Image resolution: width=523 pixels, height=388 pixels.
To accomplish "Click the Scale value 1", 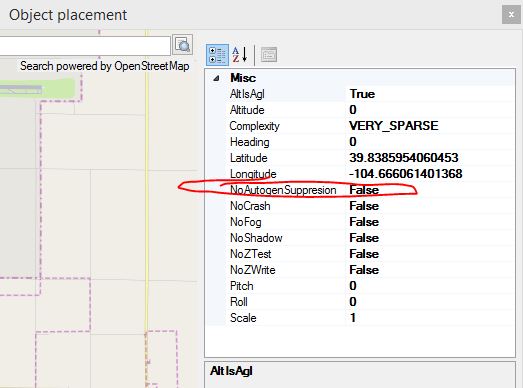I will click(x=353, y=318).
